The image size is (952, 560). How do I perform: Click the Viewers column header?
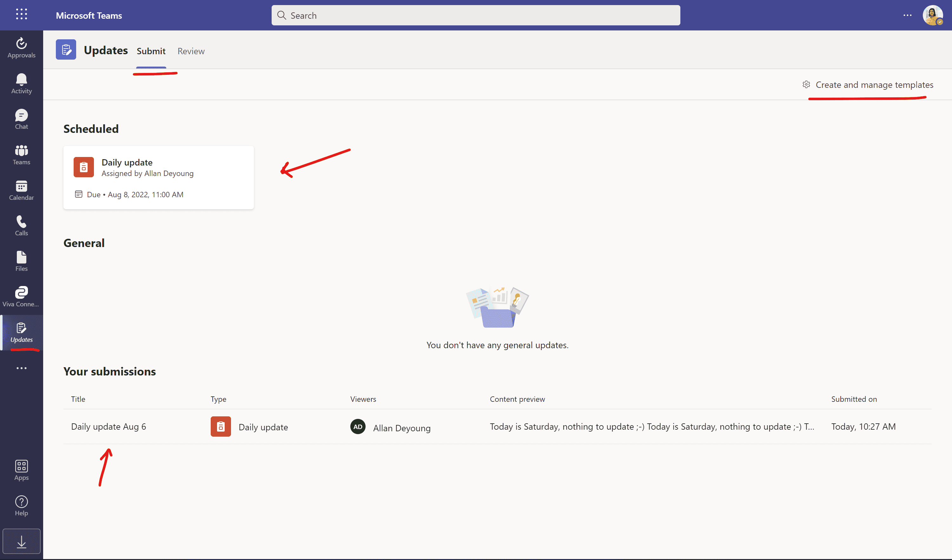coord(363,399)
